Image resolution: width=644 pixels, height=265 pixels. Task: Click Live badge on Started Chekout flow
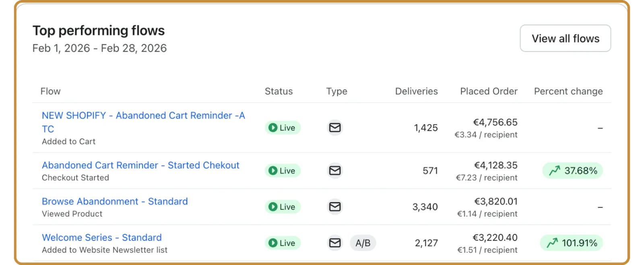[283, 171]
